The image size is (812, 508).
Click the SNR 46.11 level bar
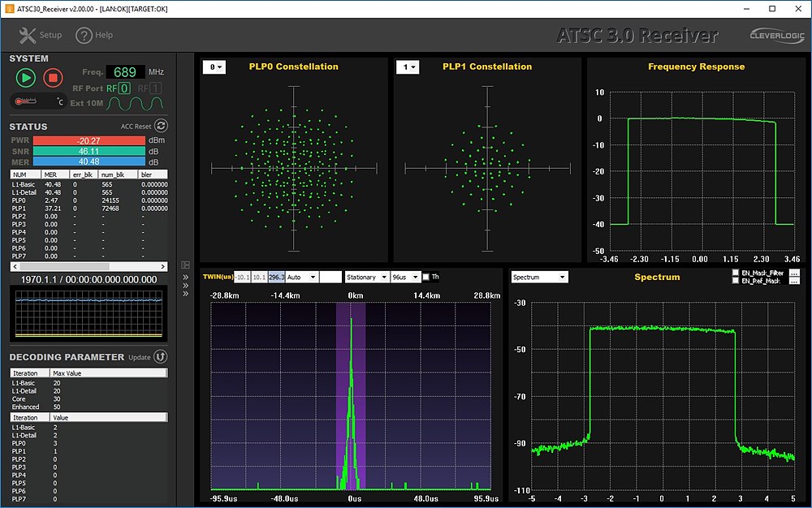[89, 152]
